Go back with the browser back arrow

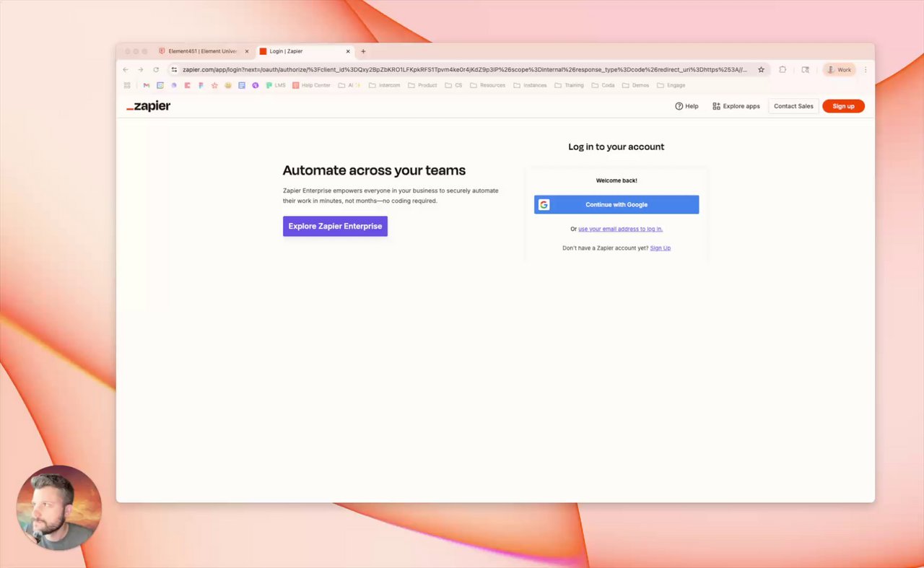(x=126, y=70)
